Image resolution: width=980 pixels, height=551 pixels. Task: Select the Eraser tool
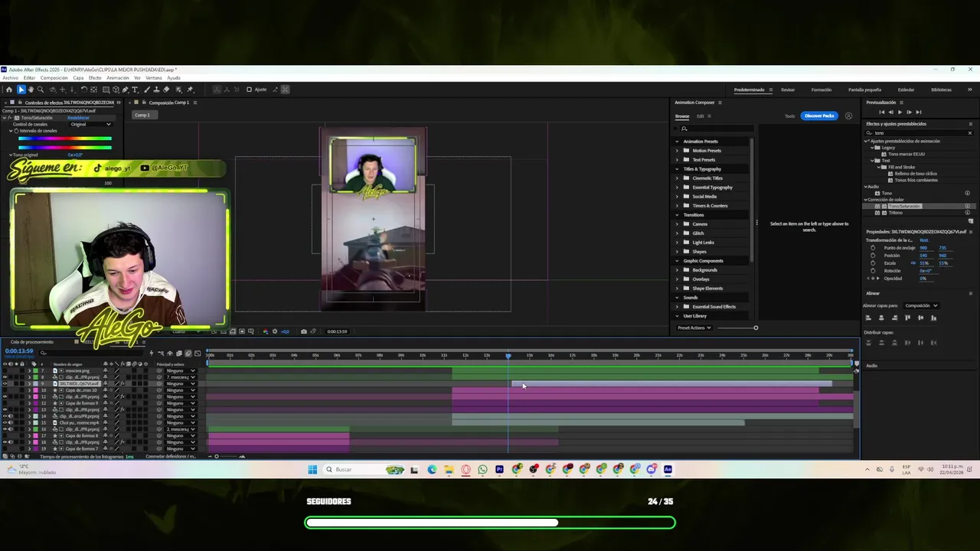166,90
